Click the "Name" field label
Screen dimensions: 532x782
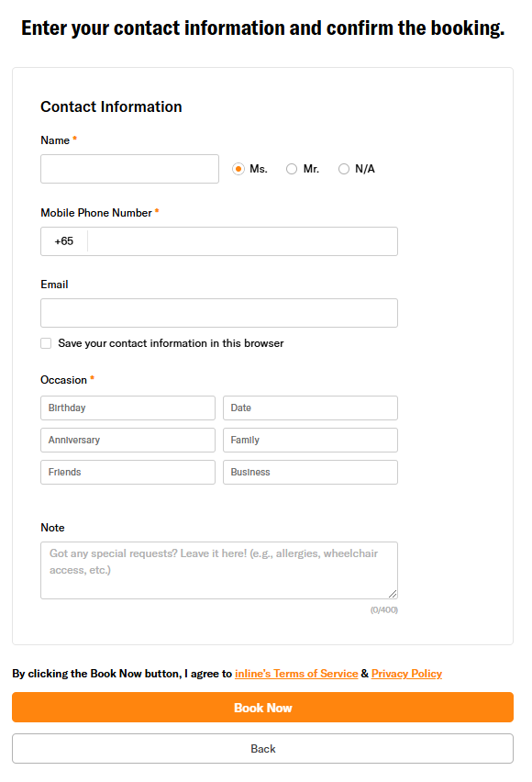coord(55,140)
